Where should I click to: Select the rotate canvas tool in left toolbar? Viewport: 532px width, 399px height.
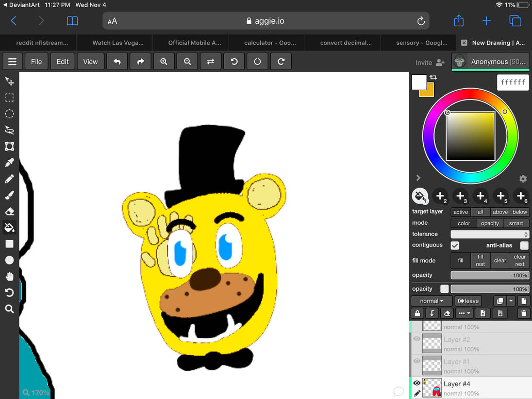9,292
